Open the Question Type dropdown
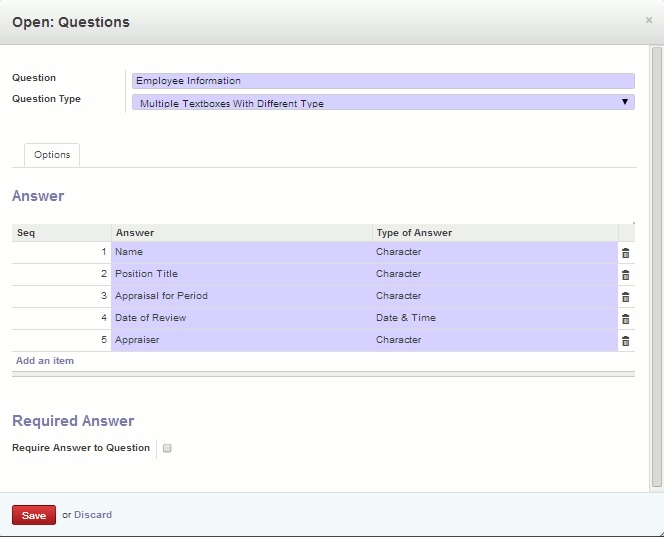This screenshot has width=664, height=537. point(383,102)
